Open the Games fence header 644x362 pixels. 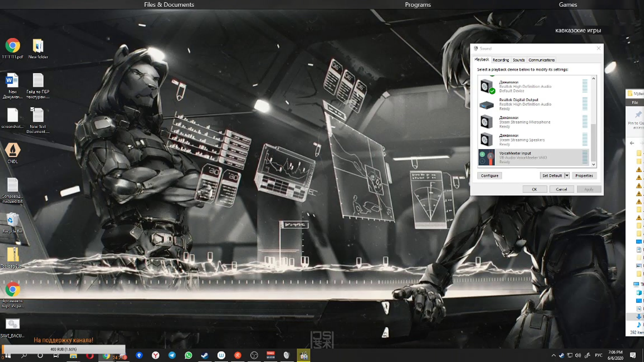point(568,5)
